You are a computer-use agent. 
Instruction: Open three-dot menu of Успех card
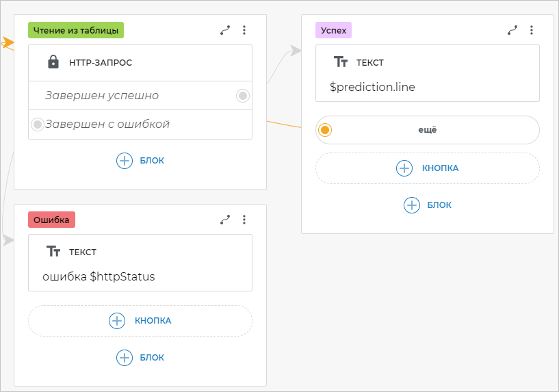click(x=532, y=30)
